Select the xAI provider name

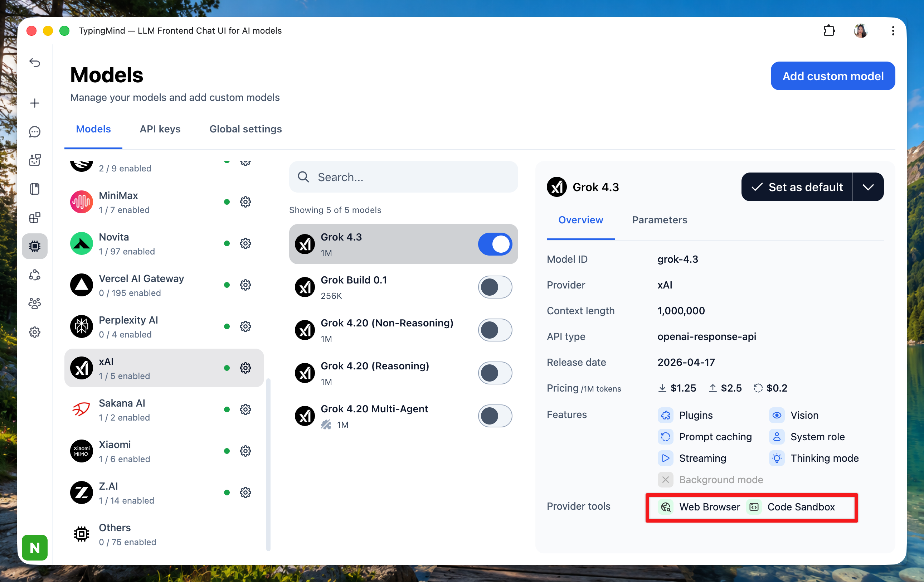pyautogui.click(x=106, y=362)
